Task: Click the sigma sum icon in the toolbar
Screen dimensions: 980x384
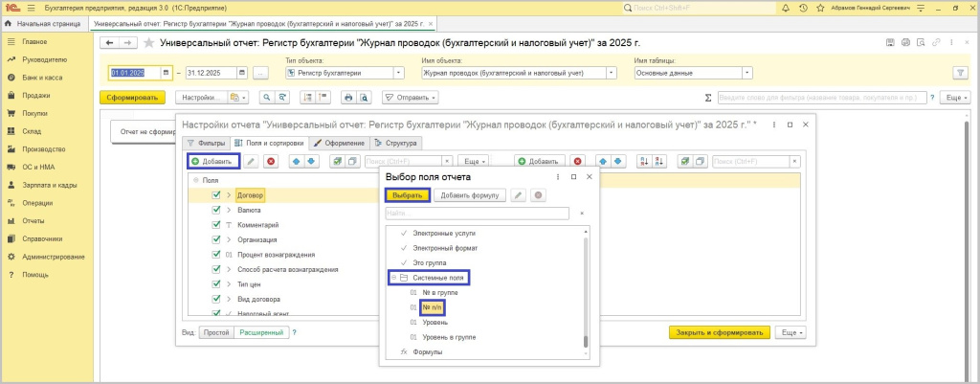Action: point(707,98)
